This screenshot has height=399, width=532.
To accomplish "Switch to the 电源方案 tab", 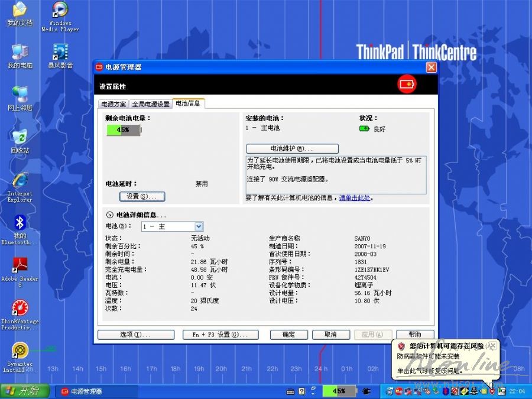I will (113, 104).
